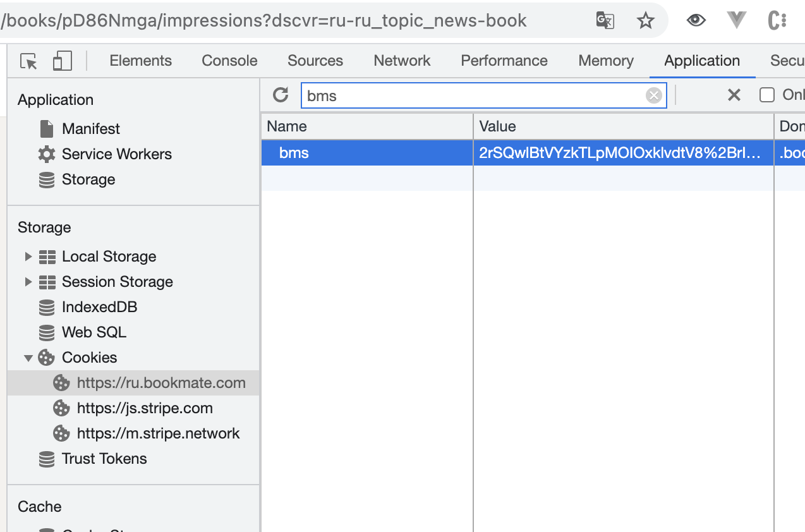
Task: Switch to the Console tab
Action: pos(229,61)
